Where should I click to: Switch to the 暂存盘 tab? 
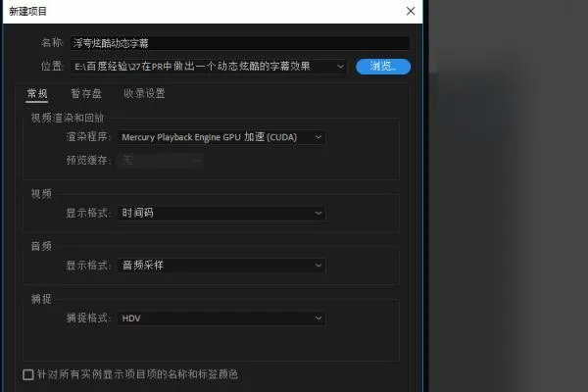86,93
